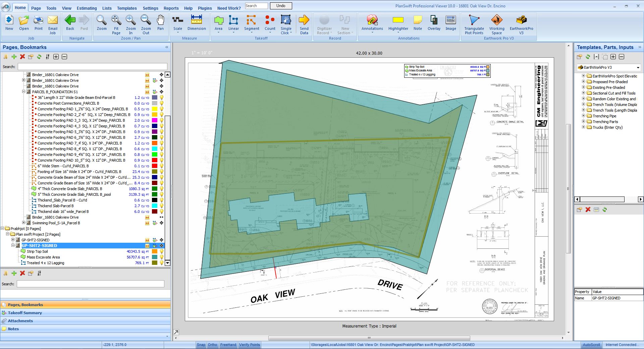
Task: Toggle bulb for Concrete Post Connections row
Action: click(162, 103)
